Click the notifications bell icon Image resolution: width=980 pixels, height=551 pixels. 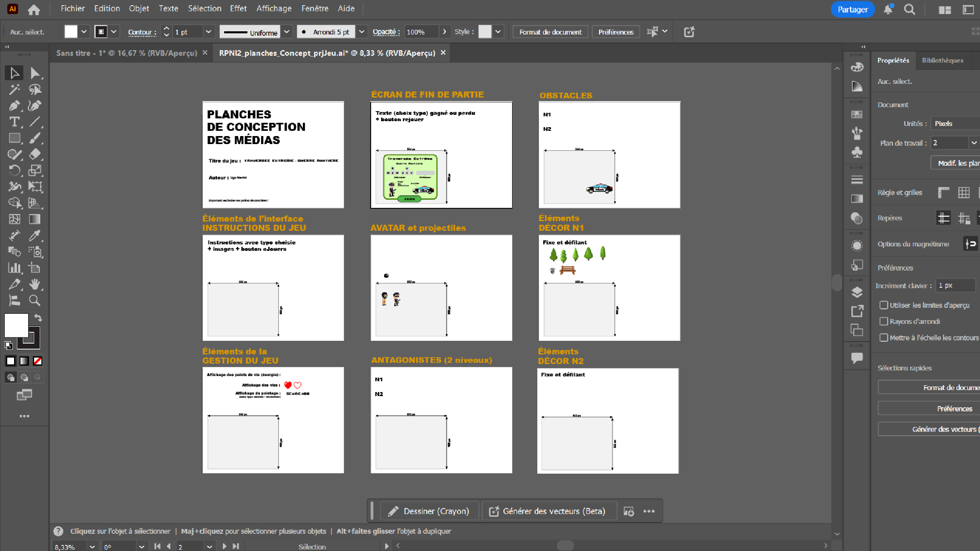click(888, 9)
